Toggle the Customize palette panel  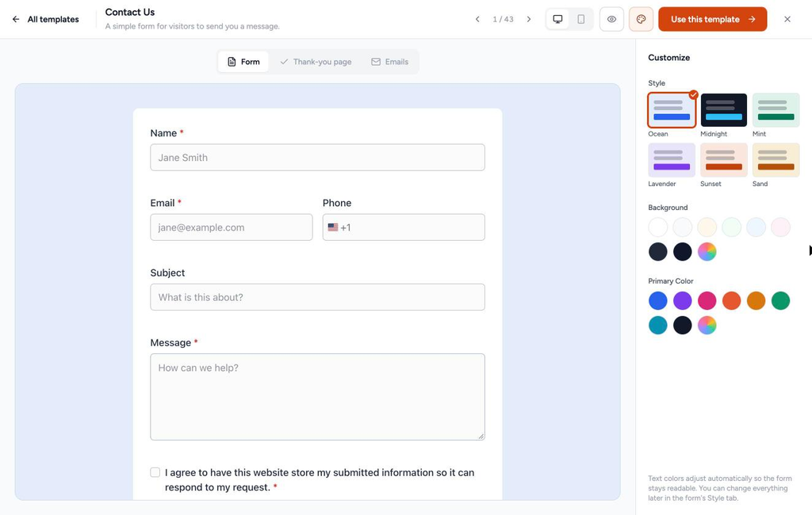point(641,19)
